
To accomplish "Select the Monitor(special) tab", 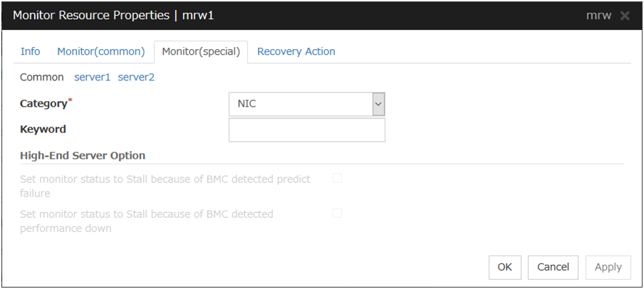I will 201,51.
